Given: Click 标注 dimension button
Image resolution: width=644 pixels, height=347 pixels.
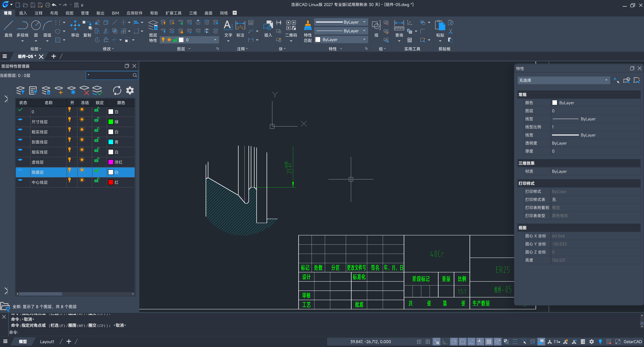Looking at the screenshot, I should [240, 28].
